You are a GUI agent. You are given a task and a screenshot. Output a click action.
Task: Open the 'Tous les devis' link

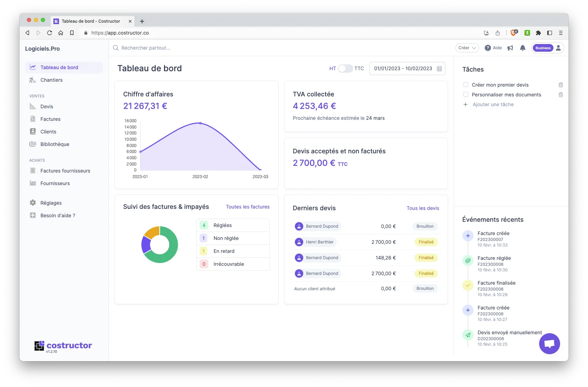(423, 208)
